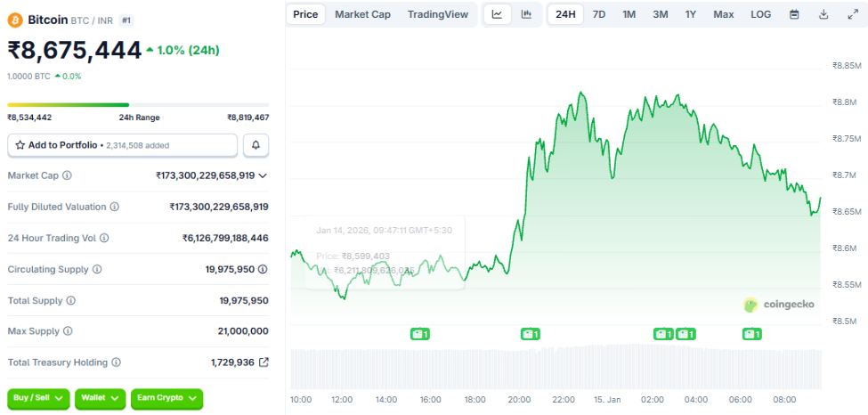Viewport: 868px width, 415px height.
Task: Click the 24h Range progress bar
Action: pos(138,105)
